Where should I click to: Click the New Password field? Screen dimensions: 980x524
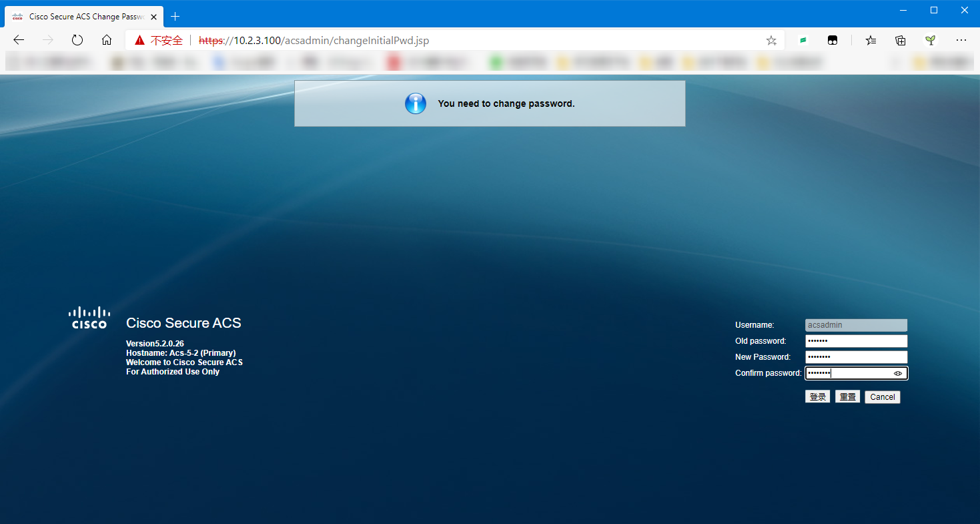(856, 356)
